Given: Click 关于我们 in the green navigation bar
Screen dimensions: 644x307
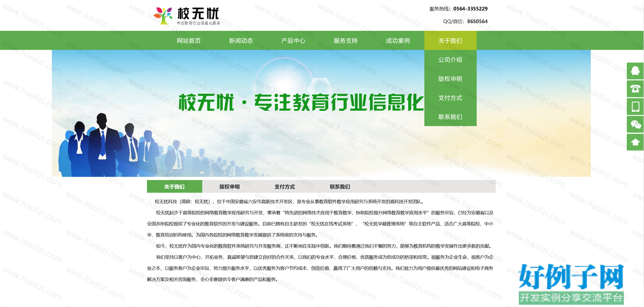Looking at the screenshot, I should [x=450, y=41].
